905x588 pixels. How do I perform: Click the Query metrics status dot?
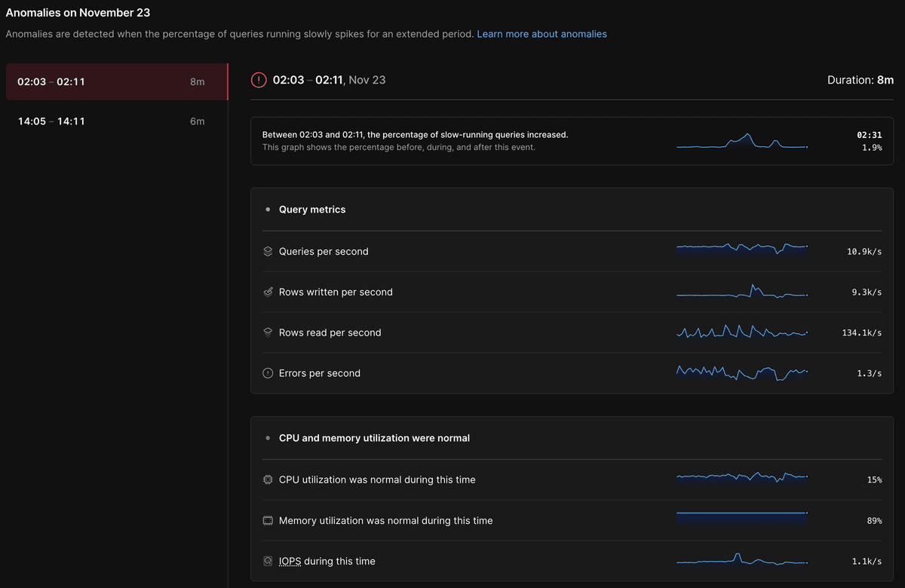tap(268, 209)
